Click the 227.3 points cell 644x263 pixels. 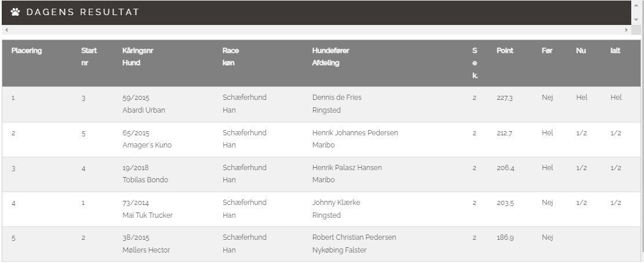pos(504,98)
